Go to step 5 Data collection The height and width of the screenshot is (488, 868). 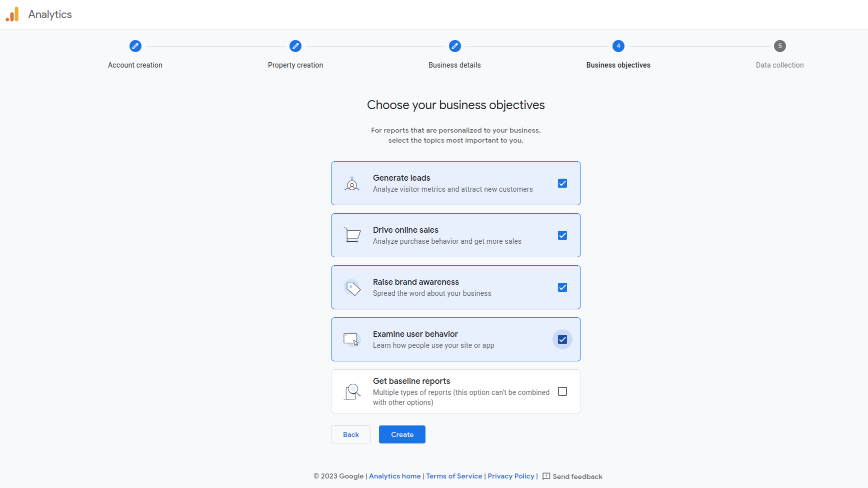tap(779, 46)
